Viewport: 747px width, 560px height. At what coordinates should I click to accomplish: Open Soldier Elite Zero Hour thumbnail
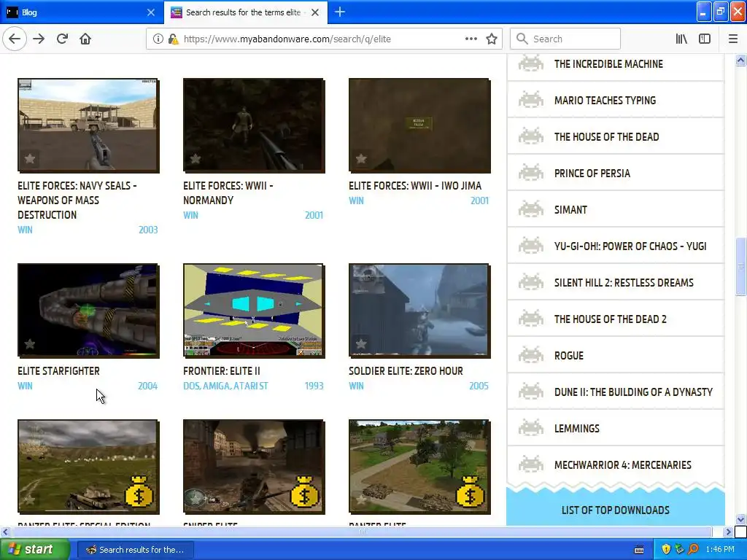pos(419,311)
